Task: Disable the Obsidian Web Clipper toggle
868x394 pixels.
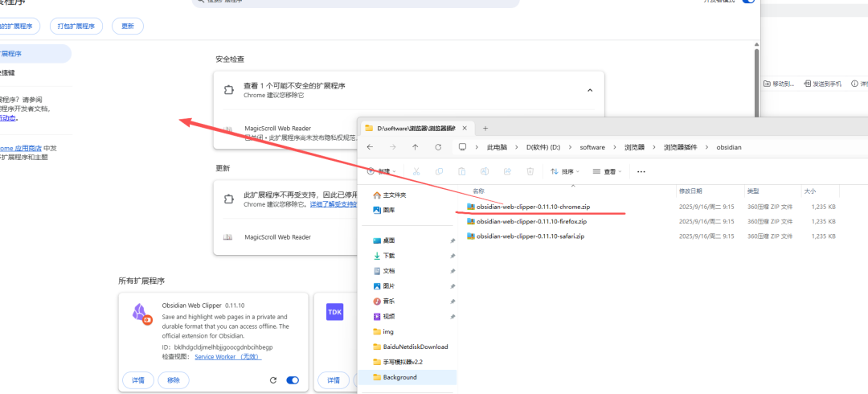Action: pos(293,380)
